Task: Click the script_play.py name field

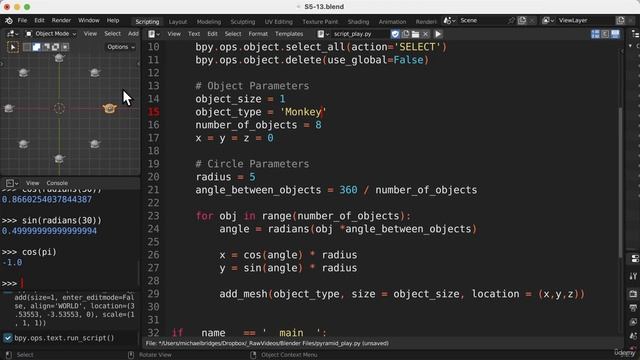Action: coord(360,34)
